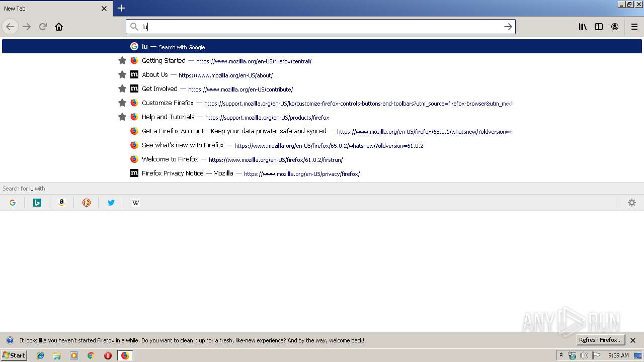
Task: Open the About Us suggestion
Action: [x=322, y=74]
